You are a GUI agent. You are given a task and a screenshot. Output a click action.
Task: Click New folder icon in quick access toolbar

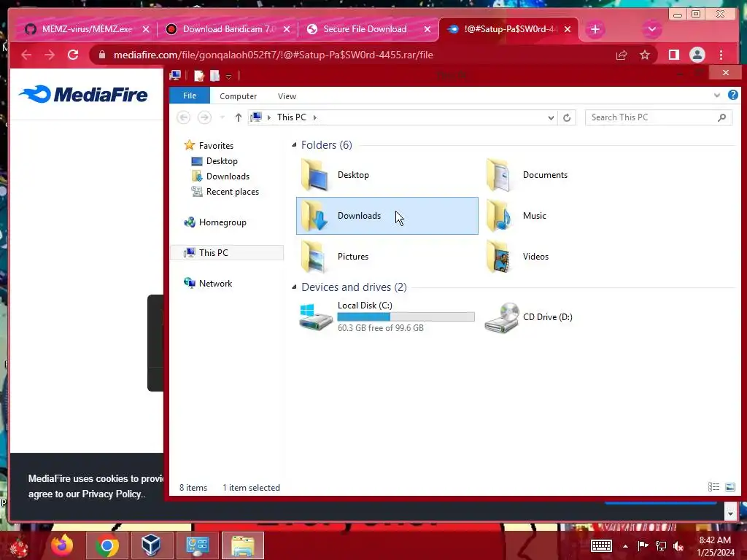pyautogui.click(x=215, y=76)
